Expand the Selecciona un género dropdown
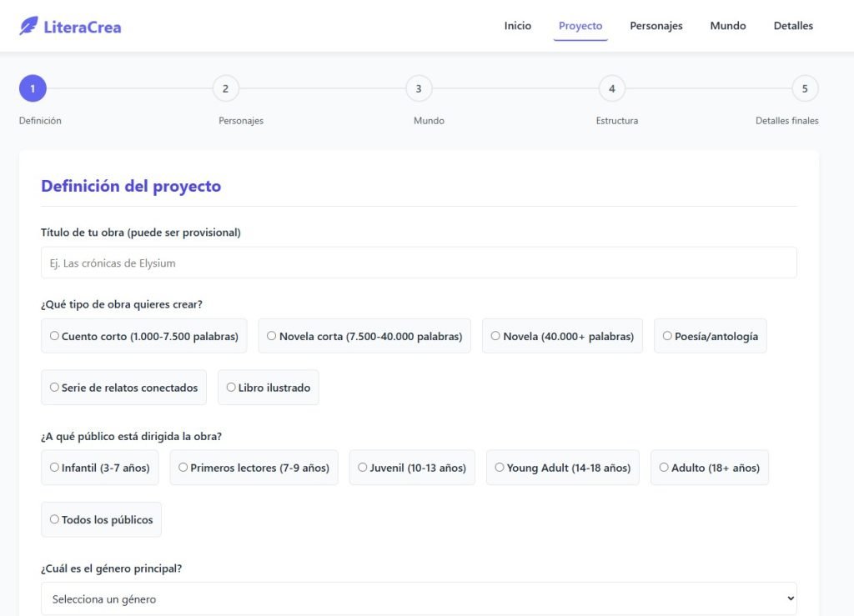The height and width of the screenshot is (616, 854). [x=419, y=598]
